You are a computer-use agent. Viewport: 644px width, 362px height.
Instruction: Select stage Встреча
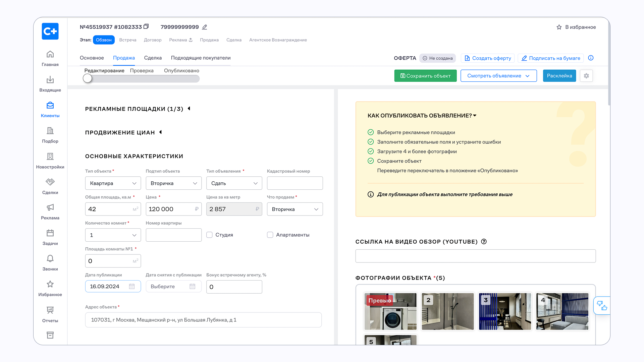click(128, 40)
